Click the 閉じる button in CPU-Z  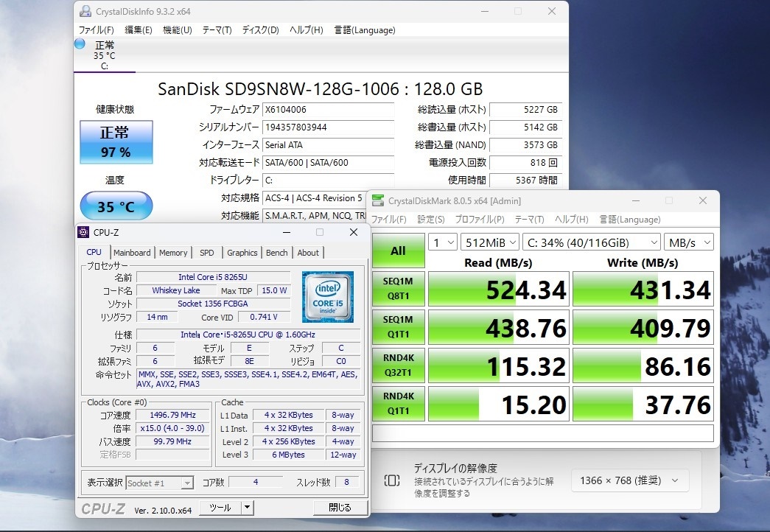(340, 508)
